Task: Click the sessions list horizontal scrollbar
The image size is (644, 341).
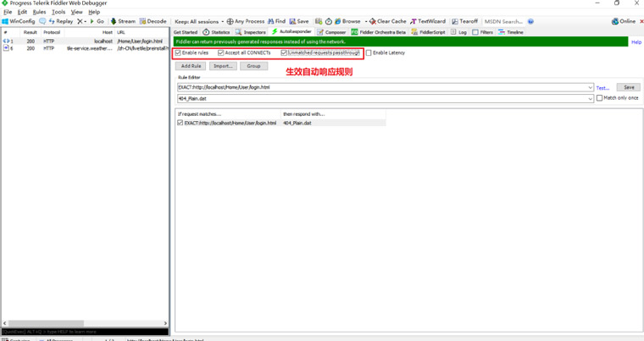Action: (46, 323)
